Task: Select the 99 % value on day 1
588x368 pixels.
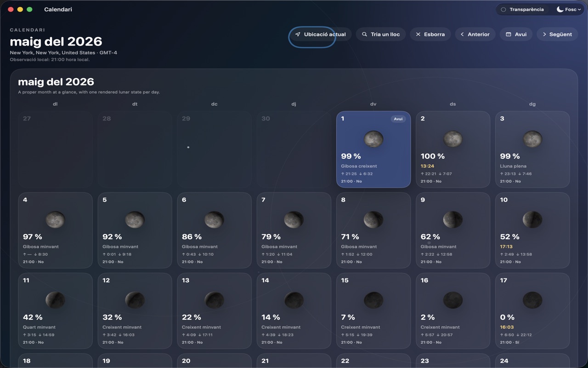Action: click(351, 156)
